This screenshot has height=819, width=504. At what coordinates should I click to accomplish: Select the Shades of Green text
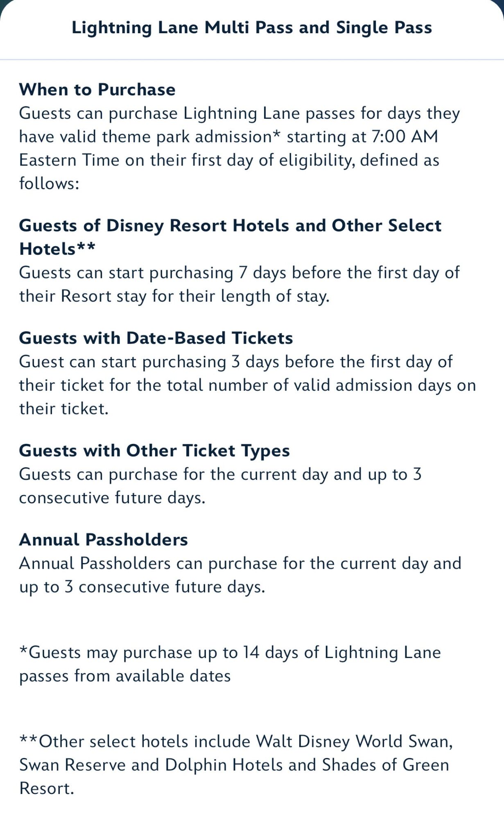tap(385, 765)
